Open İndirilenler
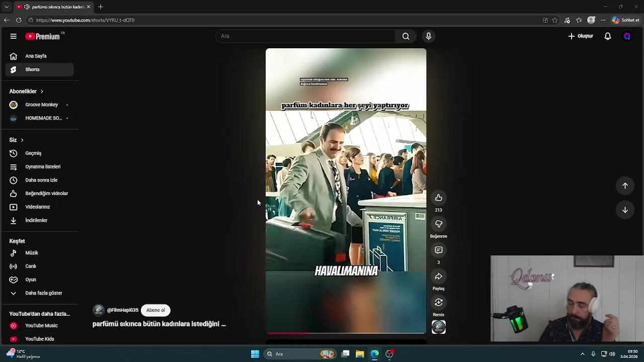 click(40, 220)
